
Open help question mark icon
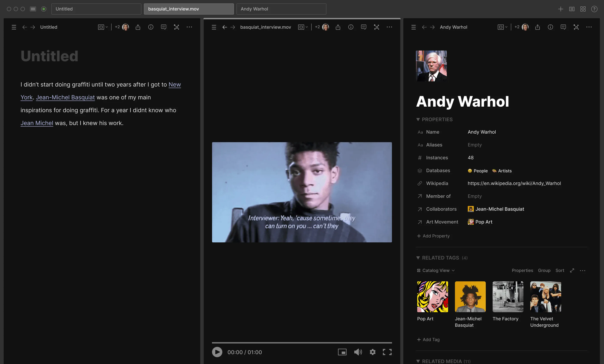pyautogui.click(x=594, y=9)
